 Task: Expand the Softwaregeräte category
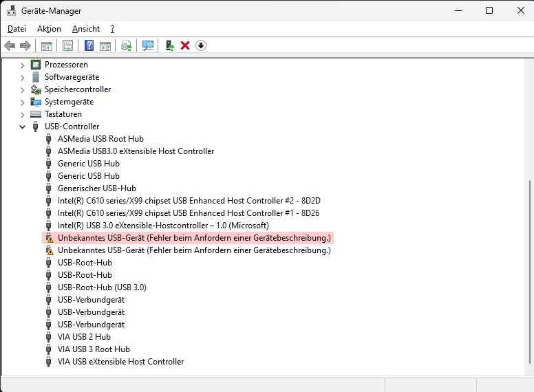pyautogui.click(x=22, y=78)
